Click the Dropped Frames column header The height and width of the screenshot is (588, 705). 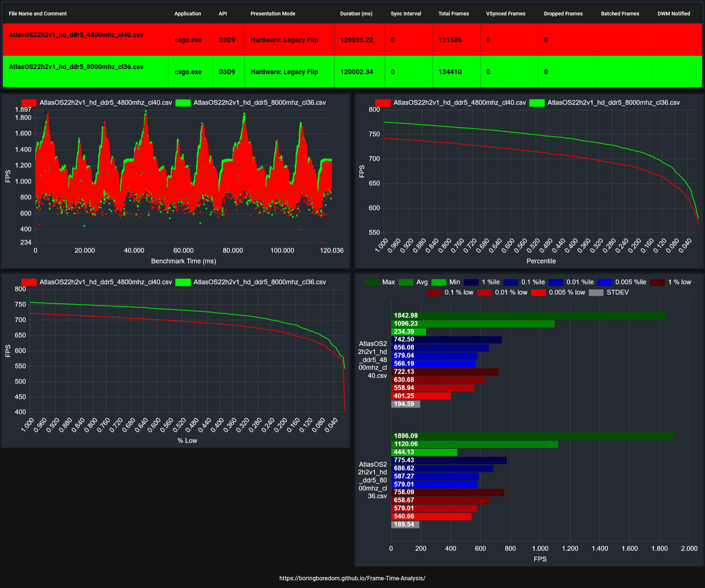tap(563, 14)
